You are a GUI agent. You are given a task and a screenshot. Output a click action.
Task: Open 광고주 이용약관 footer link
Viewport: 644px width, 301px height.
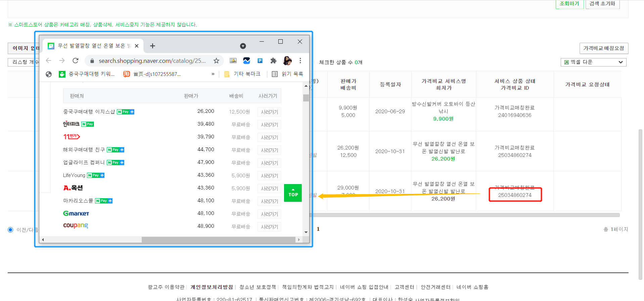coord(166,287)
